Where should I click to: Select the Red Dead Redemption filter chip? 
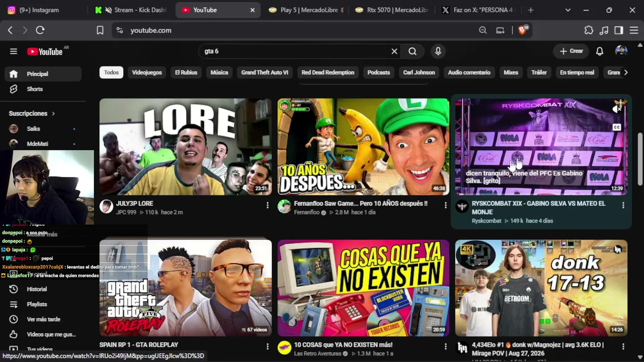(x=328, y=72)
